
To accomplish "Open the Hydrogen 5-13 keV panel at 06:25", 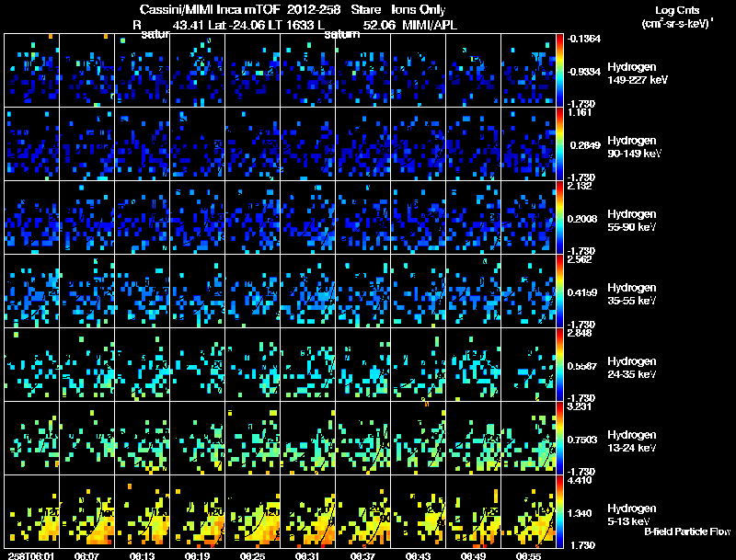I will click(x=252, y=511).
